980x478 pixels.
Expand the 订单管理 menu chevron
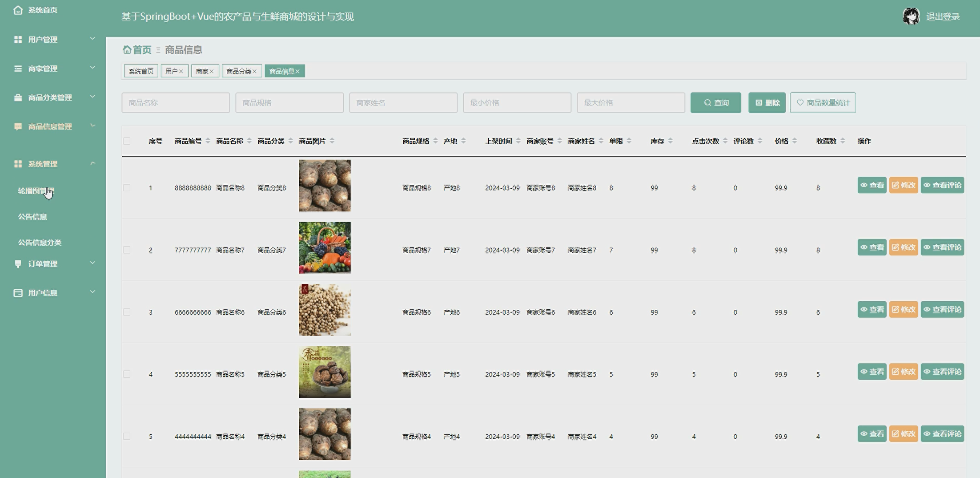(x=92, y=263)
